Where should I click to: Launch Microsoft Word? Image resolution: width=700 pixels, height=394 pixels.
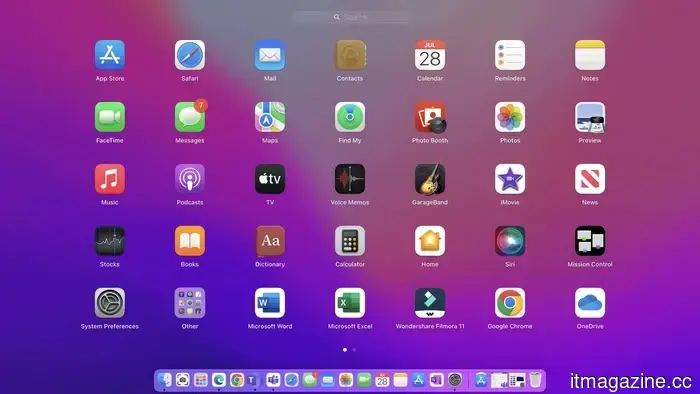coord(270,303)
